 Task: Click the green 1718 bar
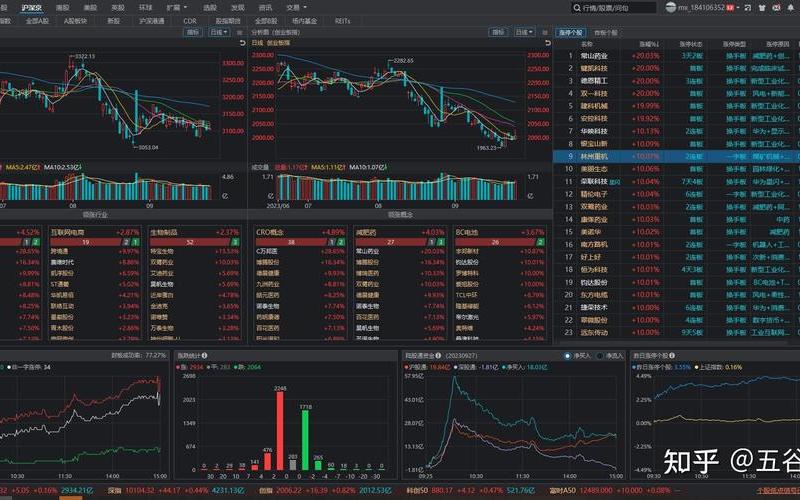[305, 440]
